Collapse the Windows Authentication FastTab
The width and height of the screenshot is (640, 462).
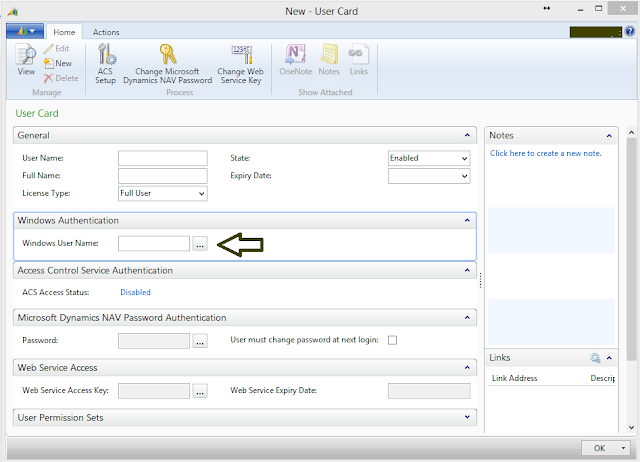[467, 220]
